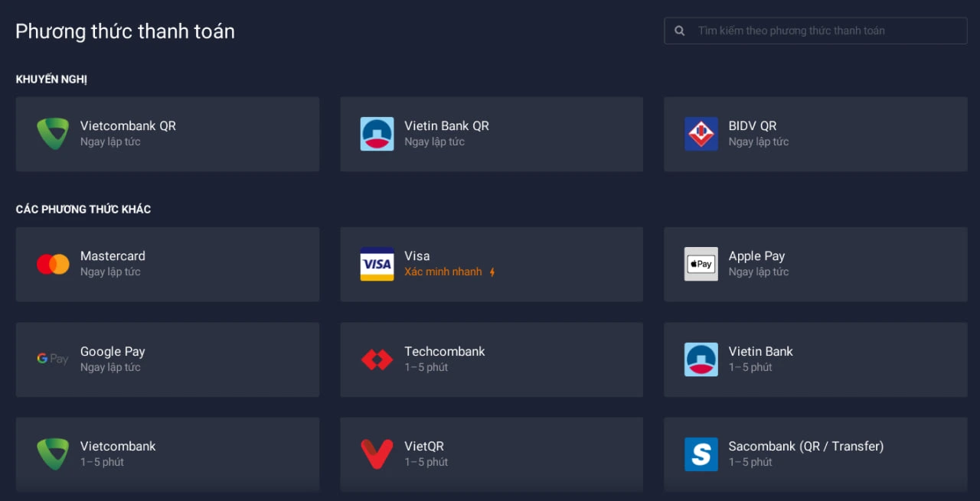Click the Google Pay logo icon
This screenshot has width=980, height=501.
click(53, 359)
